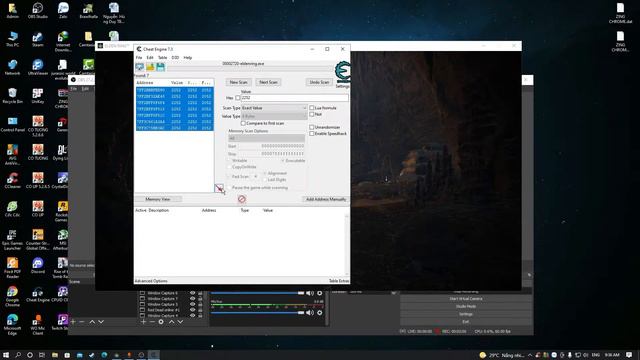Click the save table floppy icon
This screenshot has height=360, width=640.
160,67
